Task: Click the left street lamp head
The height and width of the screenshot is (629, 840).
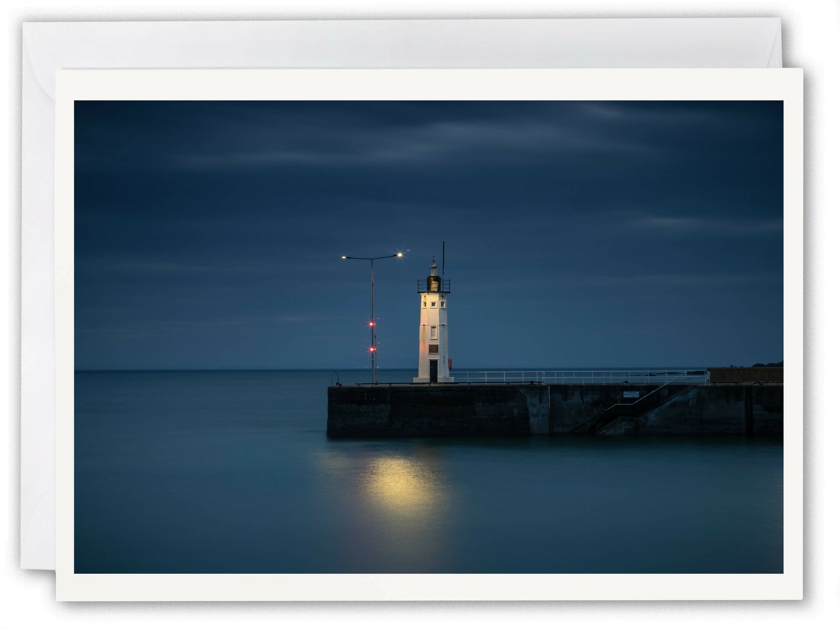Action: [x=344, y=257]
